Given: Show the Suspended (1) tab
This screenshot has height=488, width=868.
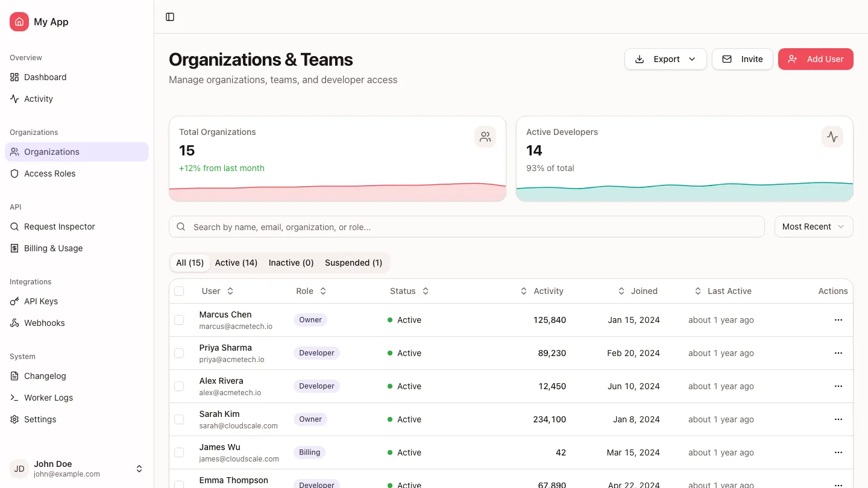Looking at the screenshot, I should coord(353,263).
